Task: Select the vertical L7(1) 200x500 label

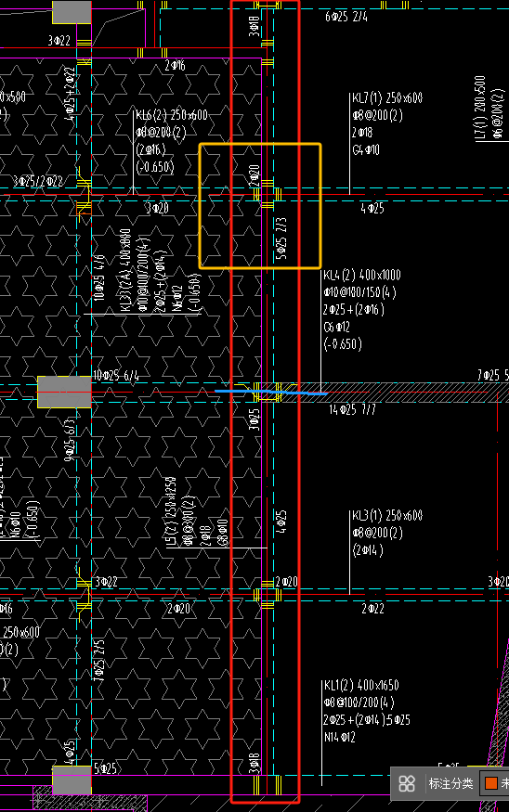Action: pos(480,108)
